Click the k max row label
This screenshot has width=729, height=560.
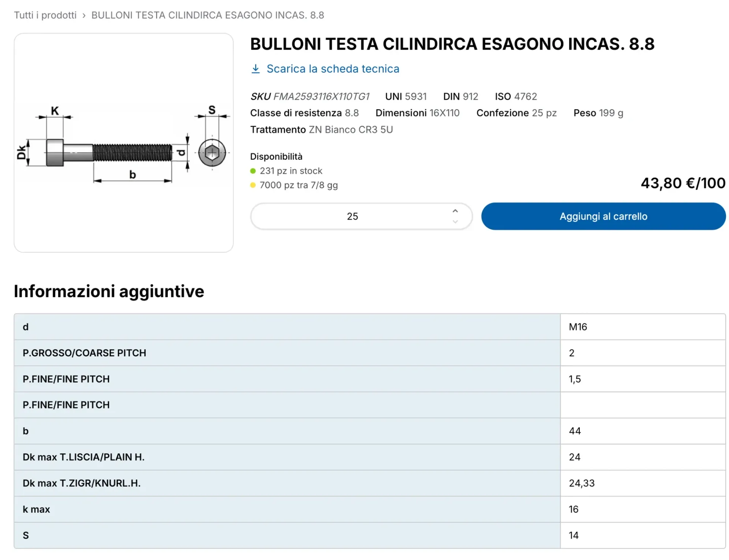pyautogui.click(x=36, y=510)
